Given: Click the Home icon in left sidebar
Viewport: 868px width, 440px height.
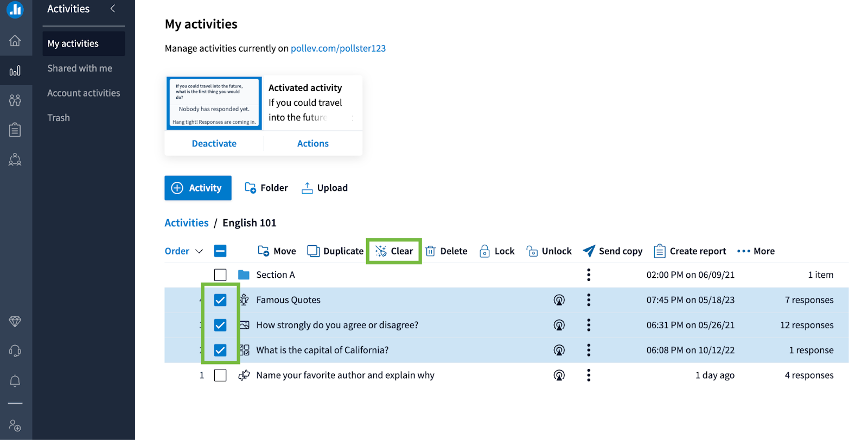Looking at the screenshot, I should pos(15,41).
